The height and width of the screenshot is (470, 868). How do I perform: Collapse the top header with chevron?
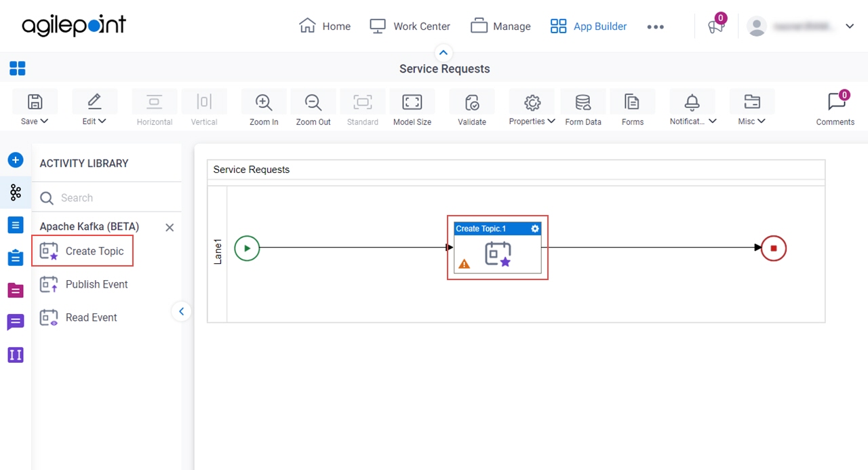point(443,52)
